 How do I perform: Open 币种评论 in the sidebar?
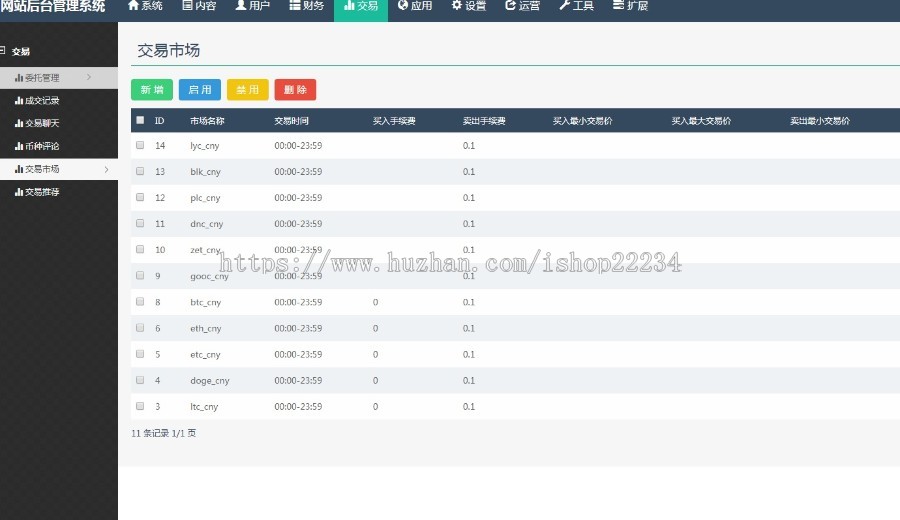42,146
